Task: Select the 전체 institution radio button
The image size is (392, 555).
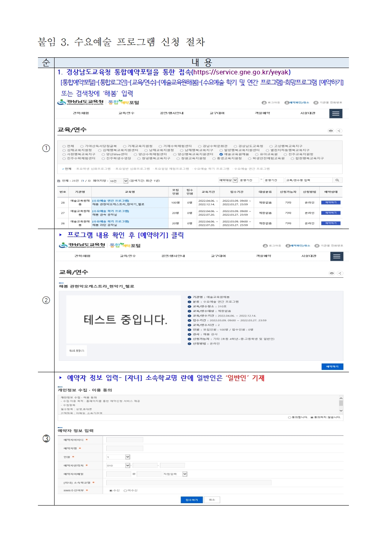Action: pos(64,146)
